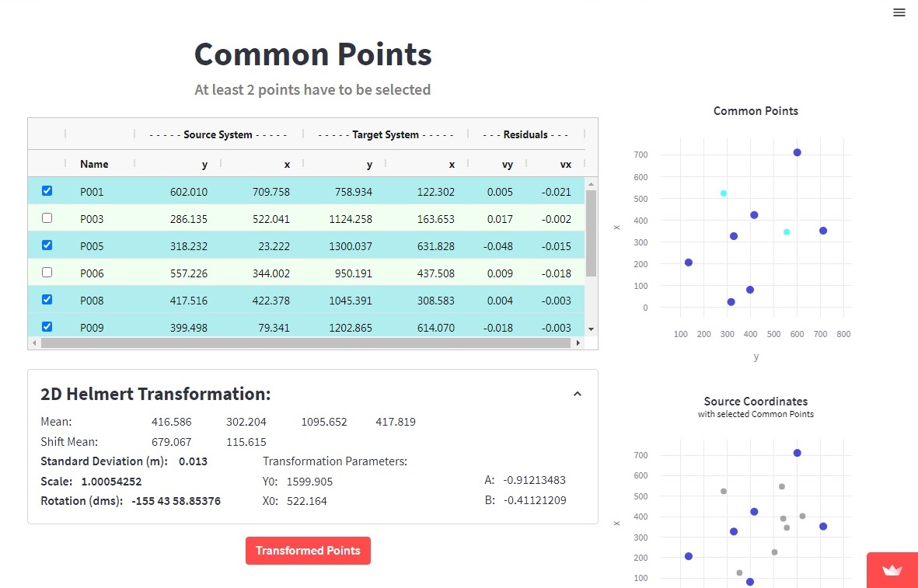
Task: Click the B parameter value -0.41121209
Action: (x=533, y=501)
